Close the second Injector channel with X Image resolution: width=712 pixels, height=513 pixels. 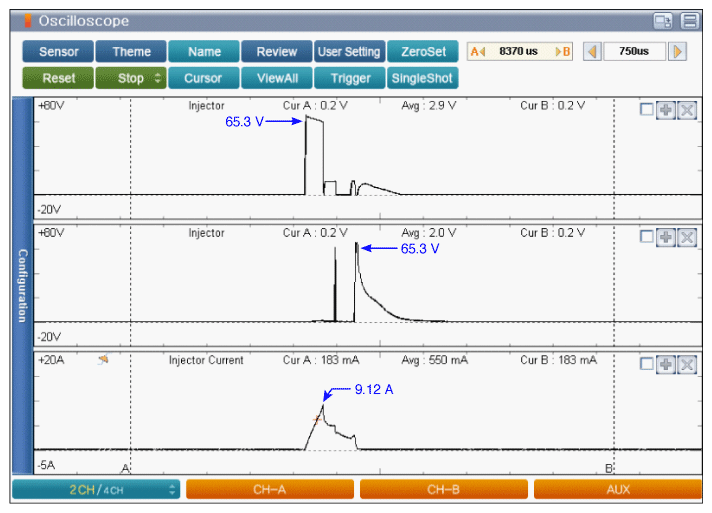pyautogui.click(x=687, y=237)
